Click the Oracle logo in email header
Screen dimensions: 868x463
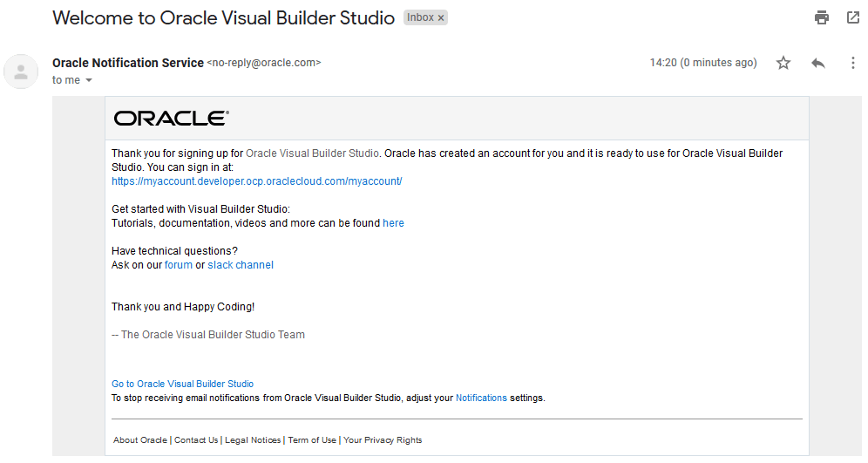(171, 118)
